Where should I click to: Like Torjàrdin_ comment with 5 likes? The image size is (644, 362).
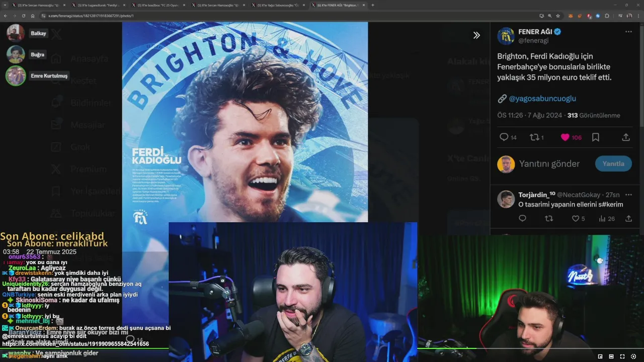pos(578,219)
